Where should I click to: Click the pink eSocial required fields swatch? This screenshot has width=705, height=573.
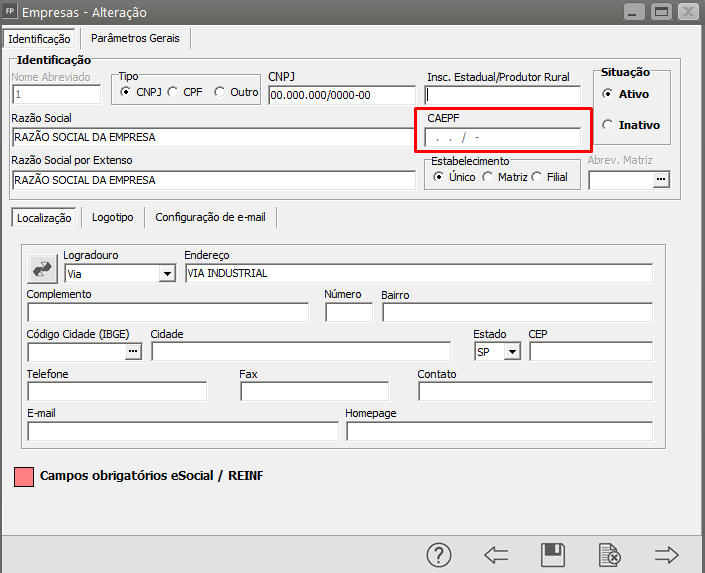point(24,476)
